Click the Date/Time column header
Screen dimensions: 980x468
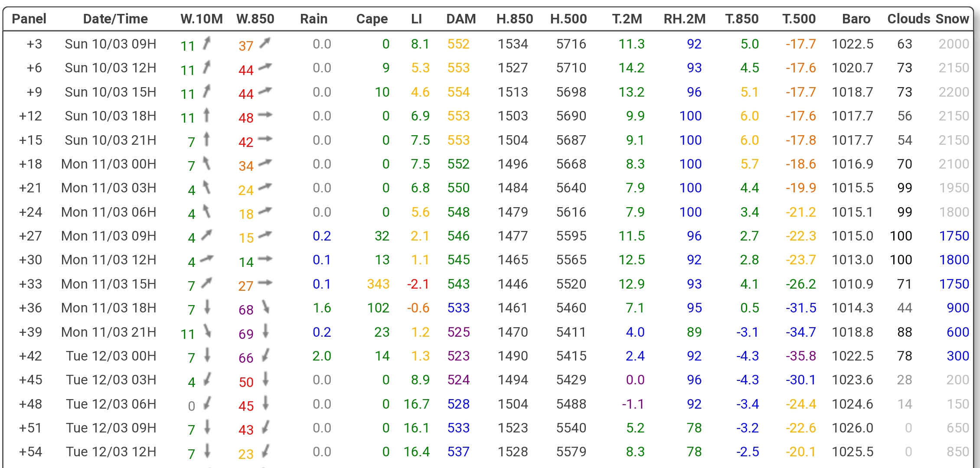coord(115,19)
